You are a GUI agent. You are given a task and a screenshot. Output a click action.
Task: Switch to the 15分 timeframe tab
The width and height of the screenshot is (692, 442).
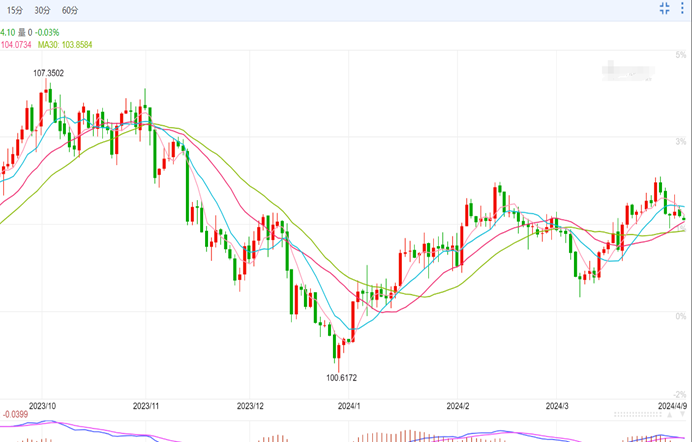point(15,9)
